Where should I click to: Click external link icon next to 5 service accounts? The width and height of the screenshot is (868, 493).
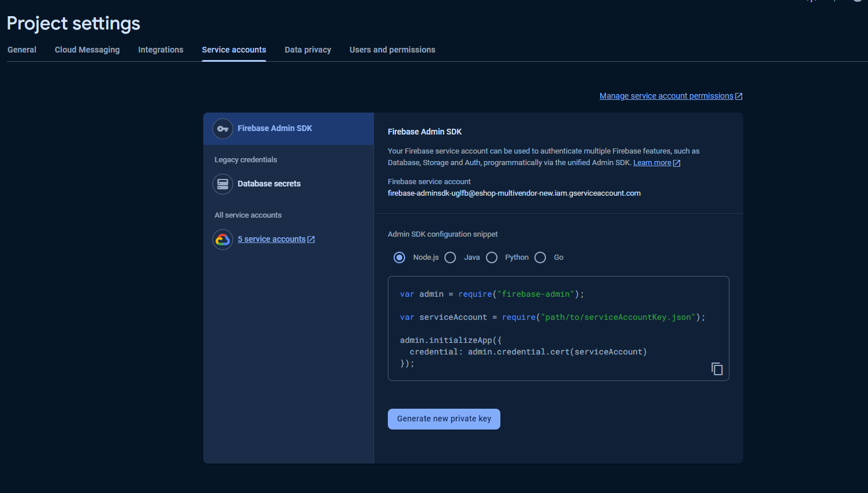(311, 238)
